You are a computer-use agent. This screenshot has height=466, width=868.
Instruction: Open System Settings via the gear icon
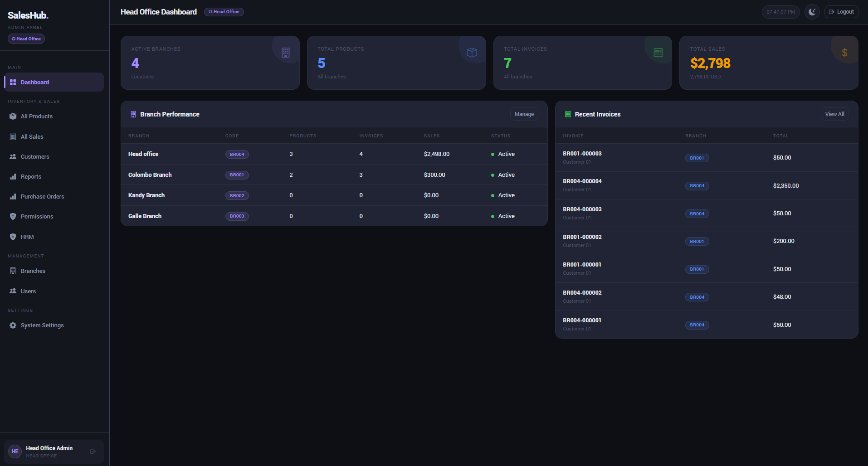tap(13, 325)
